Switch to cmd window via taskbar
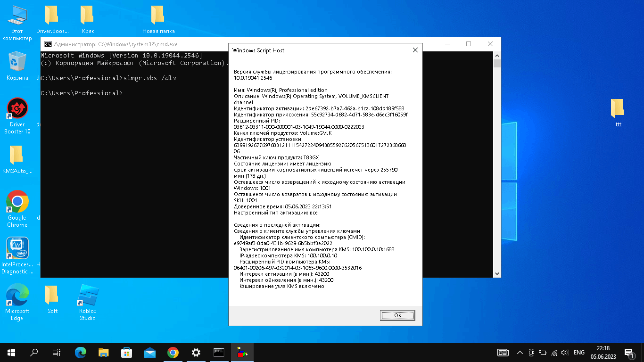 coord(219,353)
